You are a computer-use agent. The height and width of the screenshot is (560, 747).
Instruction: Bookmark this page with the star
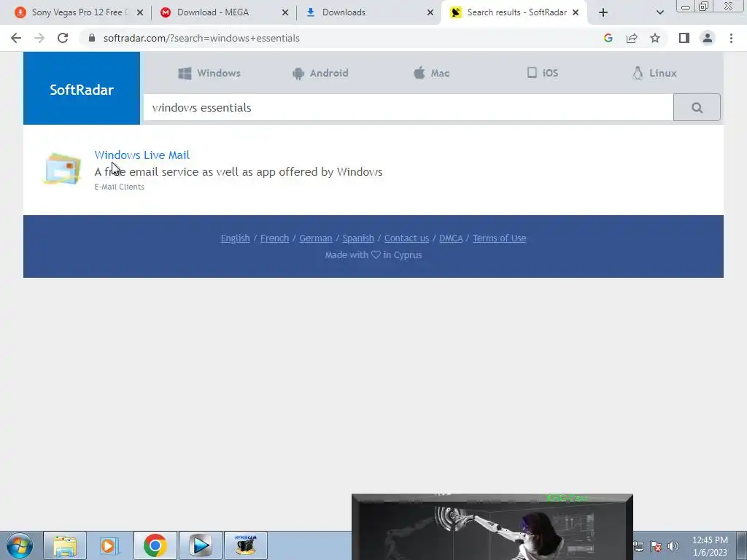655,38
